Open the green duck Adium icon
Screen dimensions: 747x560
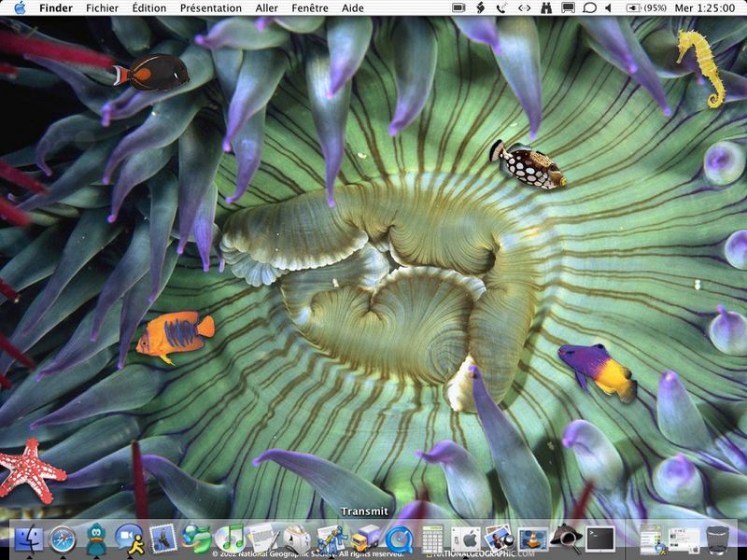tap(96, 539)
